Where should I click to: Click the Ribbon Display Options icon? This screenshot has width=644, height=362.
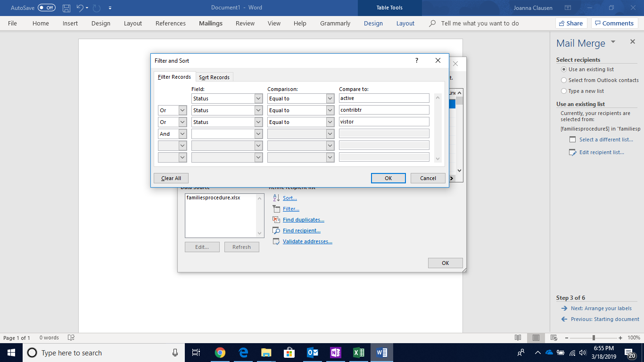point(568,8)
